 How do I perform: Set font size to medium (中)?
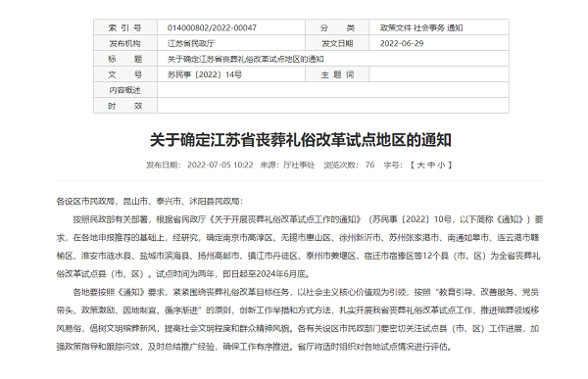point(431,165)
